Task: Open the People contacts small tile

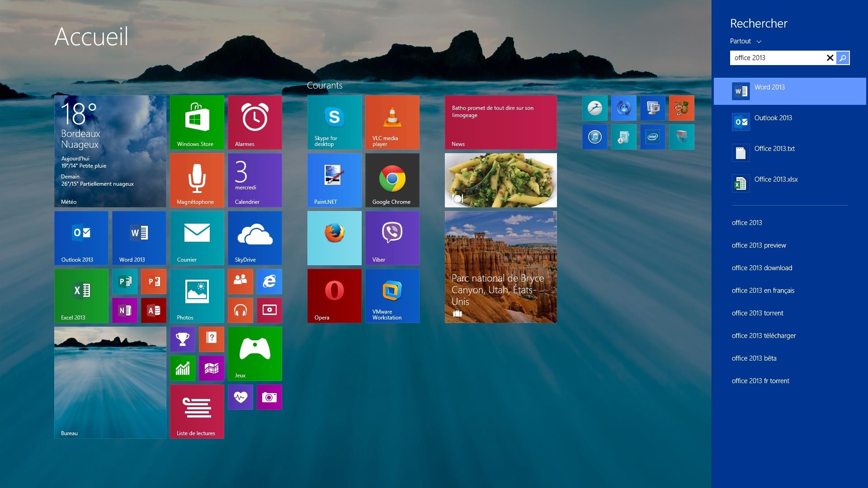Action: click(x=241, y=282)
